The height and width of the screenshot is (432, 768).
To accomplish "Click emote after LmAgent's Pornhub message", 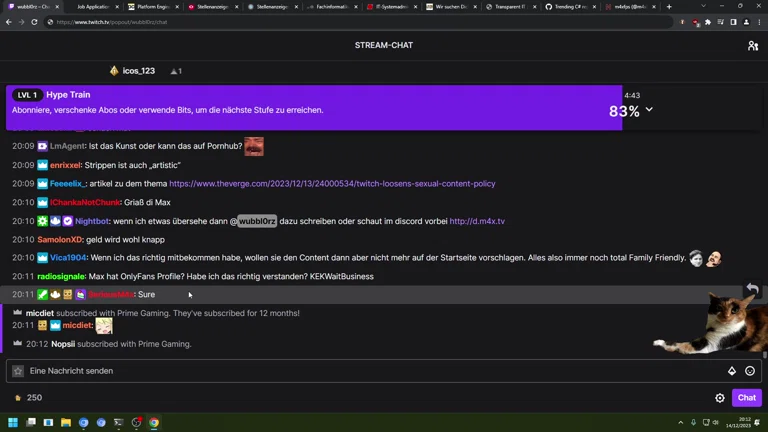I will [254, 146].
